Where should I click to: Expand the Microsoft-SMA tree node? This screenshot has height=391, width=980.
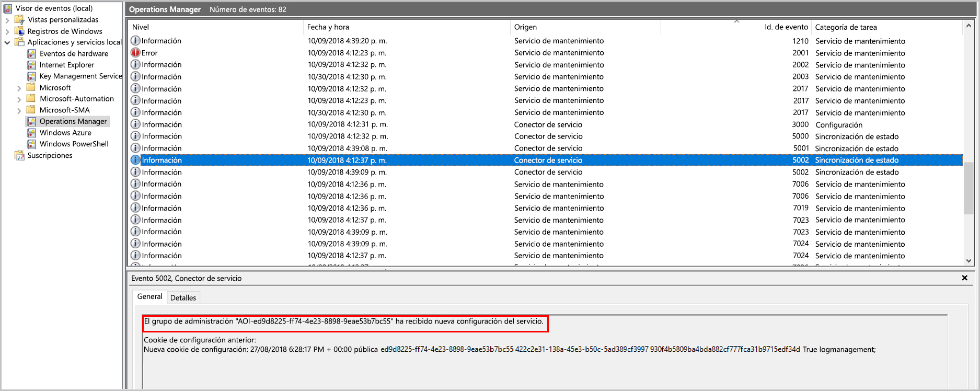pos(19,111)
